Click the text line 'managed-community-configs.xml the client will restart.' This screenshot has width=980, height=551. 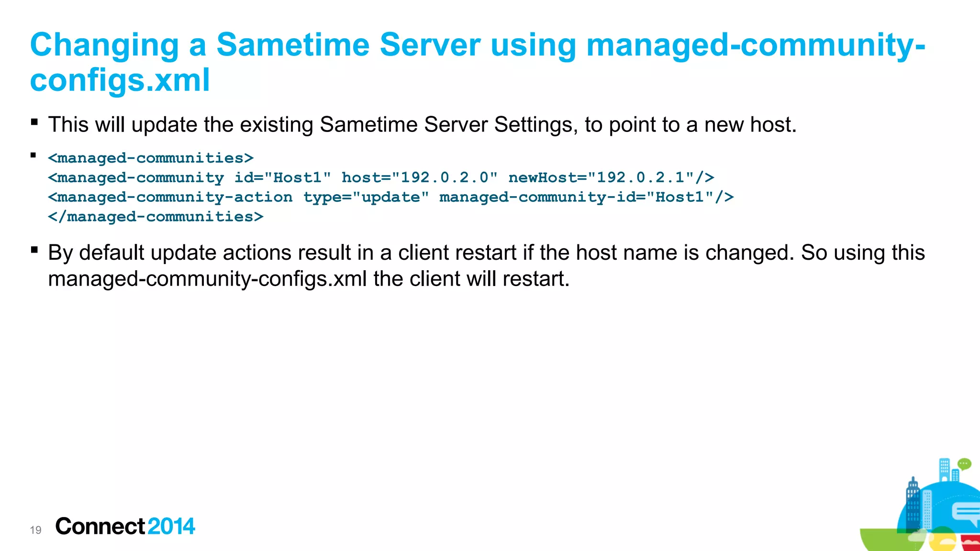click(309, 279)
